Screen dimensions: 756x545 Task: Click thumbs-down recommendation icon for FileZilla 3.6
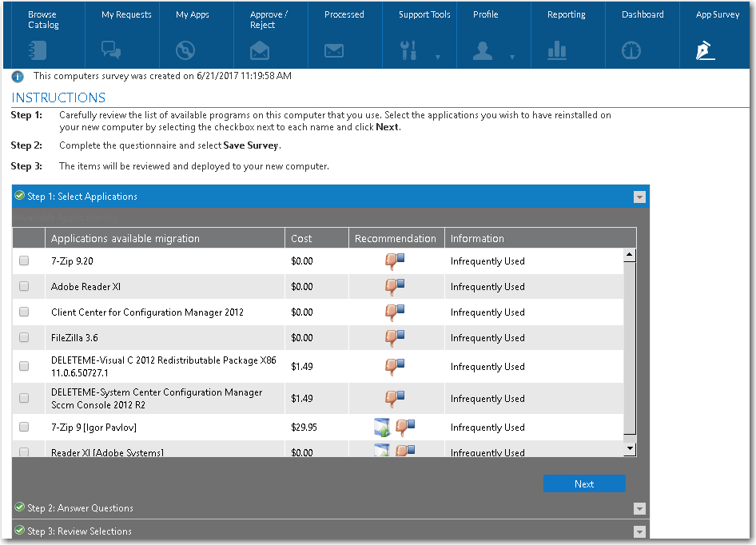[x=396, y=337]
